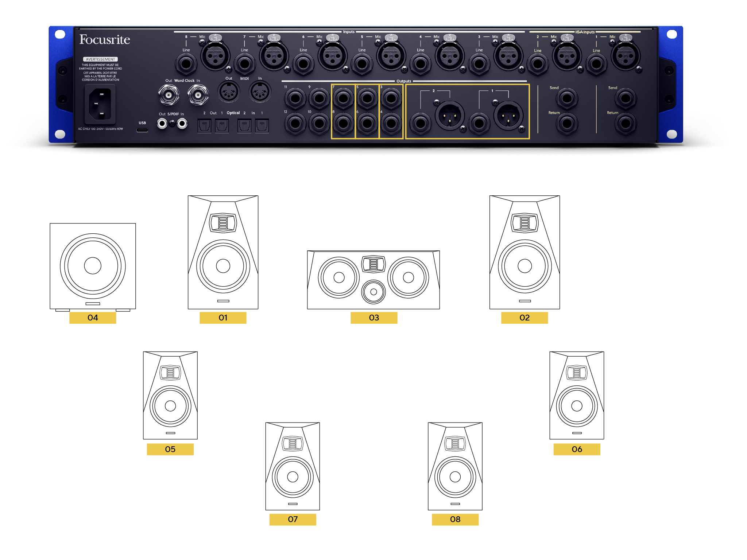The height and width of the screenshot is (560, 747).
Task: Click line output jack 3
Action: click(391, 98)
